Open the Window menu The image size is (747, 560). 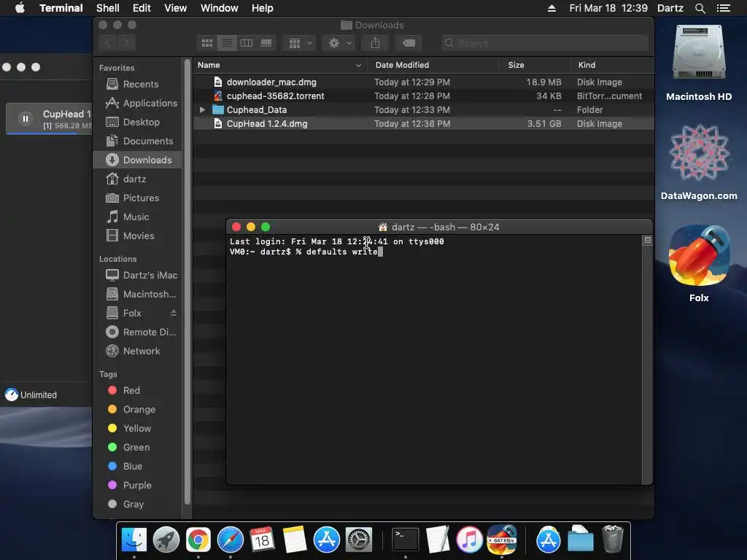(x=219, y=8)
